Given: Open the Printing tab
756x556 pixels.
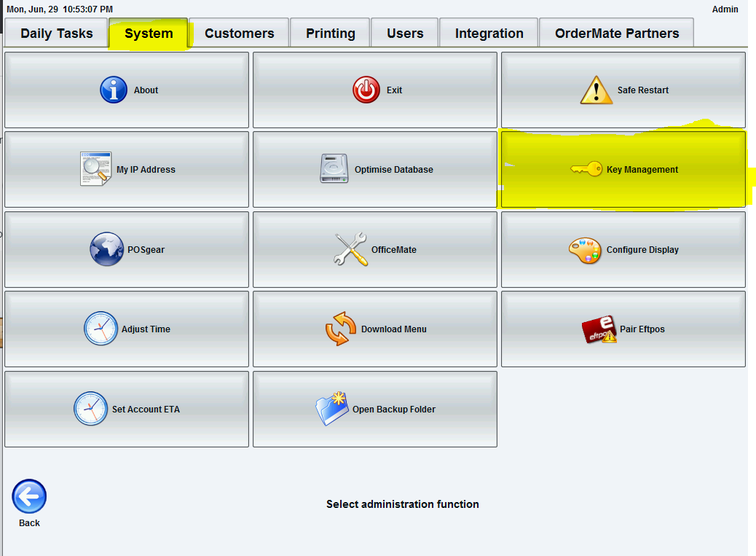Looking at the screenshot, I should (x=330, y=34).
